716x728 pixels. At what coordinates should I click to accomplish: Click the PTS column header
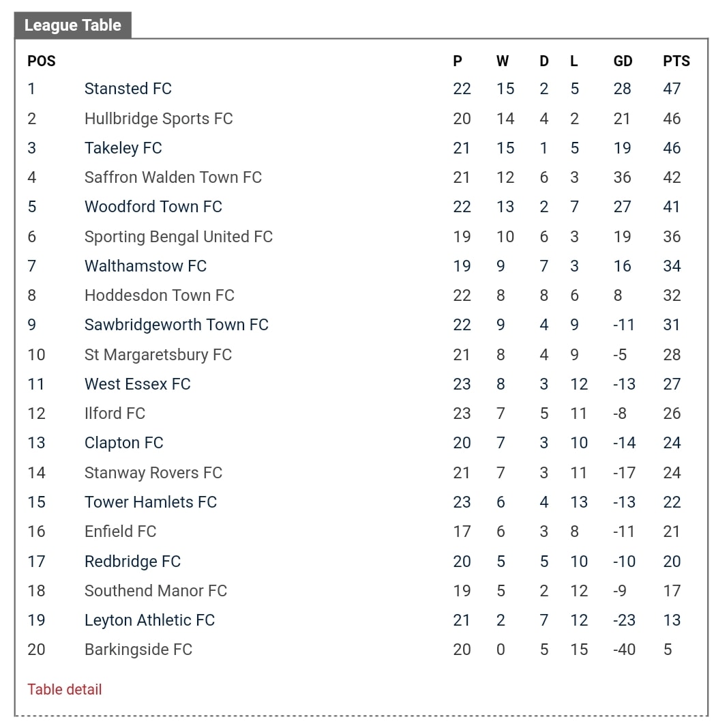pyautogui.click(x=676, y=61)
